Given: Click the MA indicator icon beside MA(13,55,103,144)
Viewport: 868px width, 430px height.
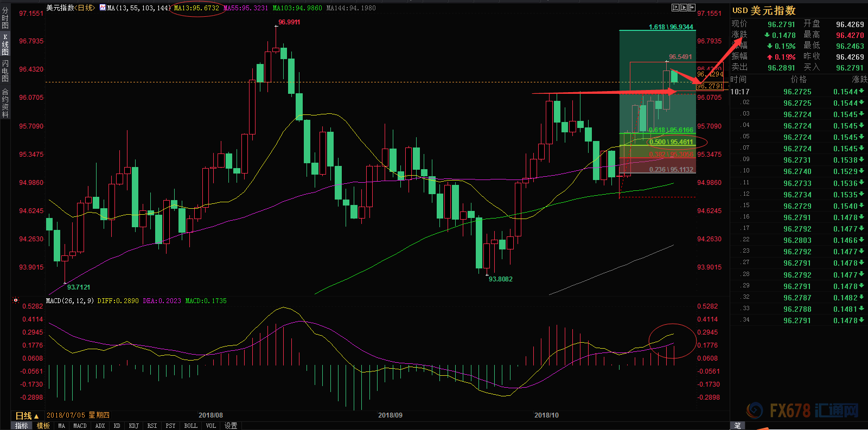Looking at the screenshot, I should coord(103,8).
